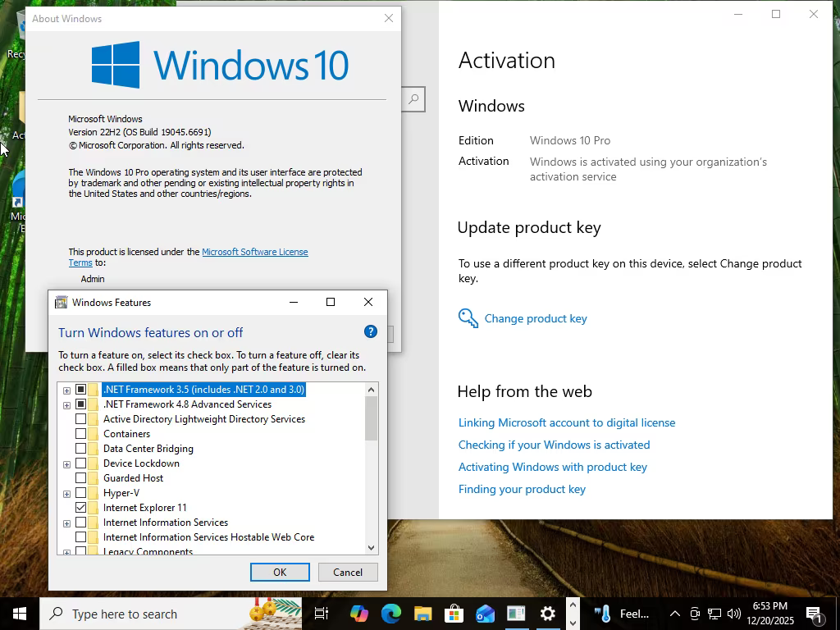
Task: Open Outlook from the taskbar
Action: coord(486,614)
